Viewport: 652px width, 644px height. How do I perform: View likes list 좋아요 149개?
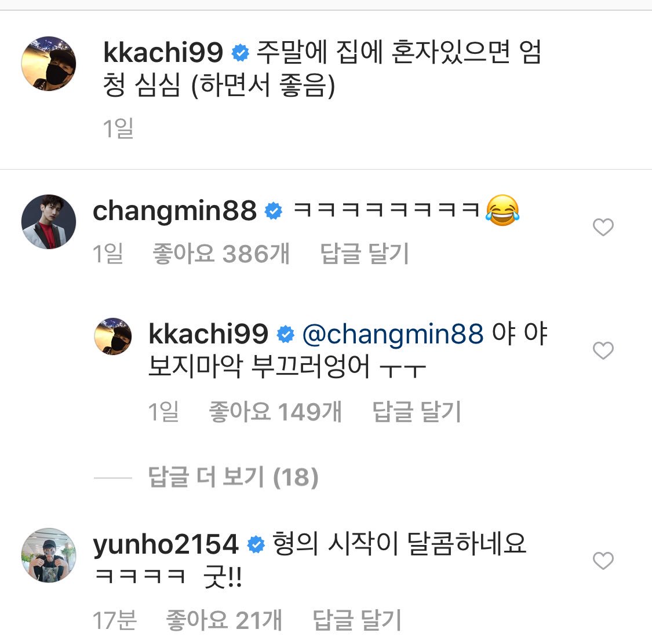[x=275, y=411]
